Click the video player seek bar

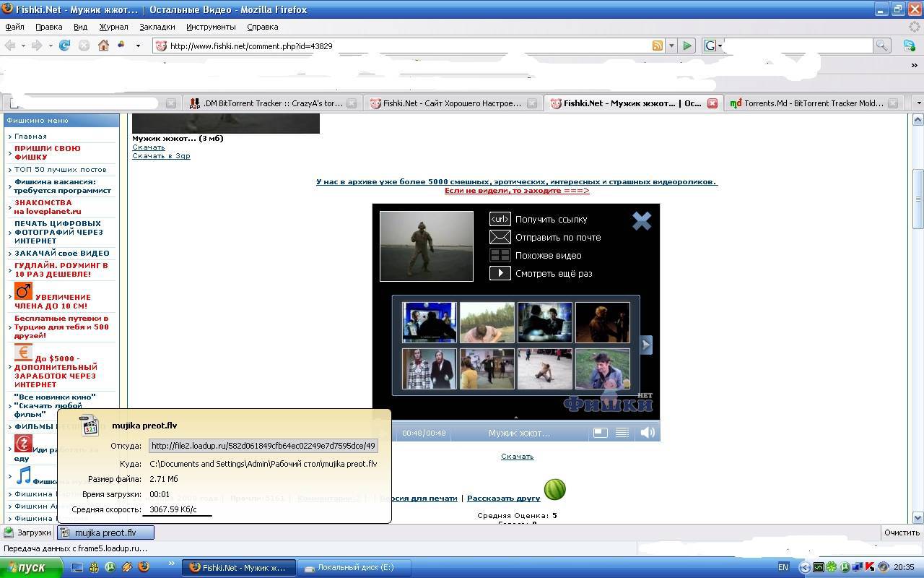tap(515, 420)
